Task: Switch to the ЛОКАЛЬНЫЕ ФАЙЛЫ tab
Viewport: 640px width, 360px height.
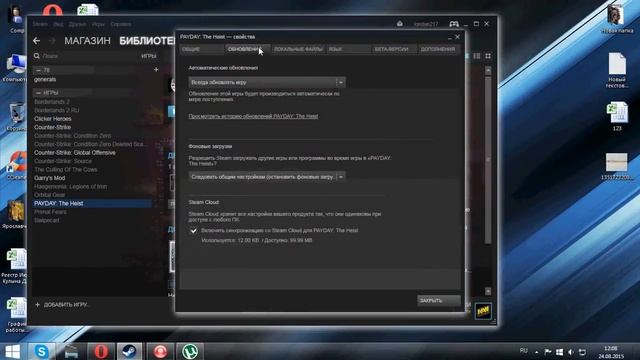Action: pyautogui.click(x=298, y=49)
